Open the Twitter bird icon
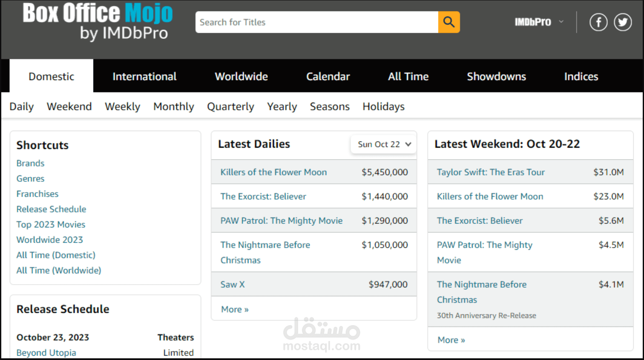This screenshot has height=360, width=644. coord(623,22)
